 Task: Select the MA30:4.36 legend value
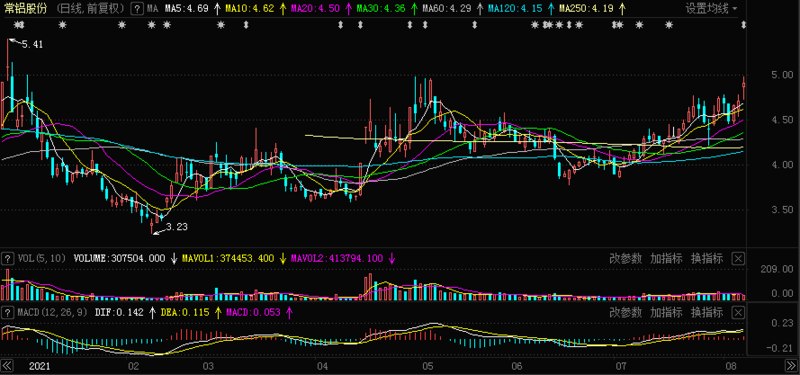click(x=381, y=9)
